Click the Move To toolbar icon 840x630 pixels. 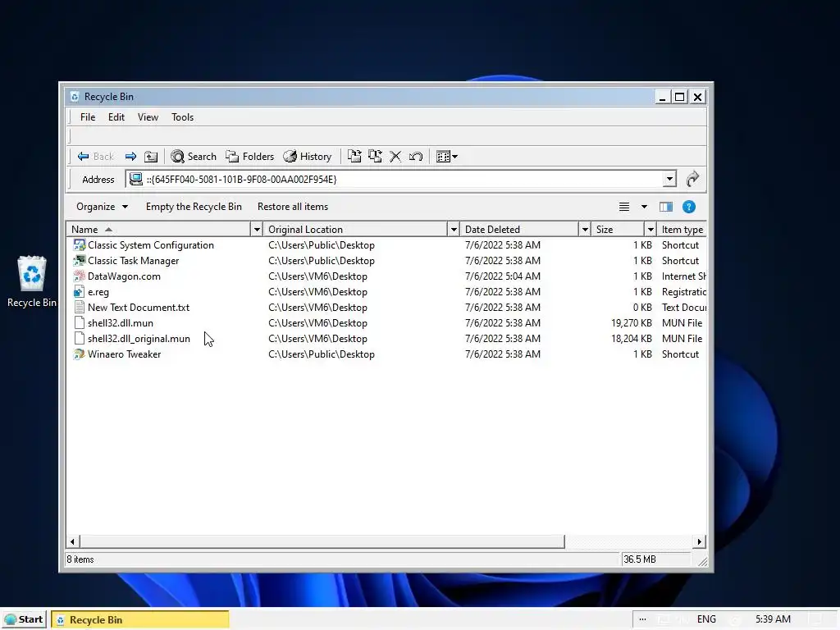354,157
